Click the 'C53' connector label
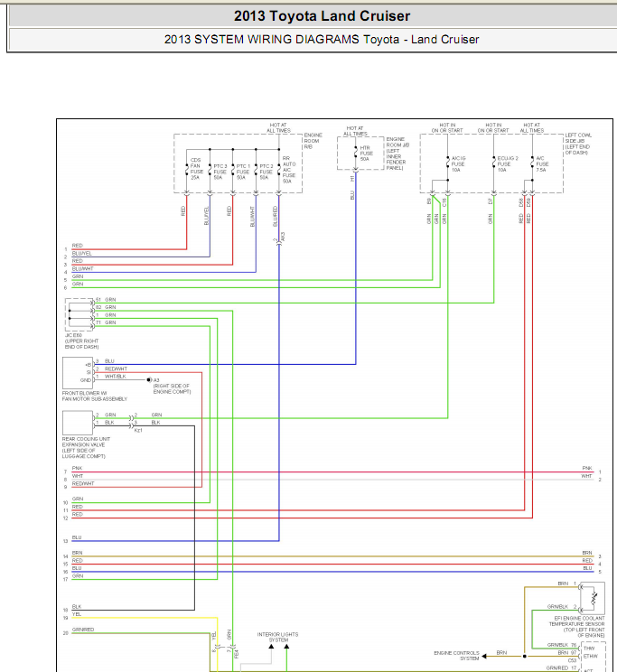This screenshot has height=672, width=617. 572,660
